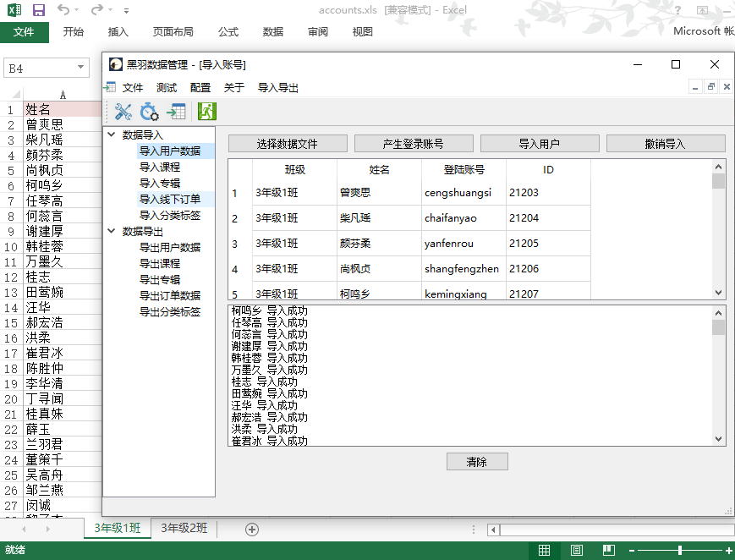
Task: Open the 测试 menu
Action: tap(167, 88)
